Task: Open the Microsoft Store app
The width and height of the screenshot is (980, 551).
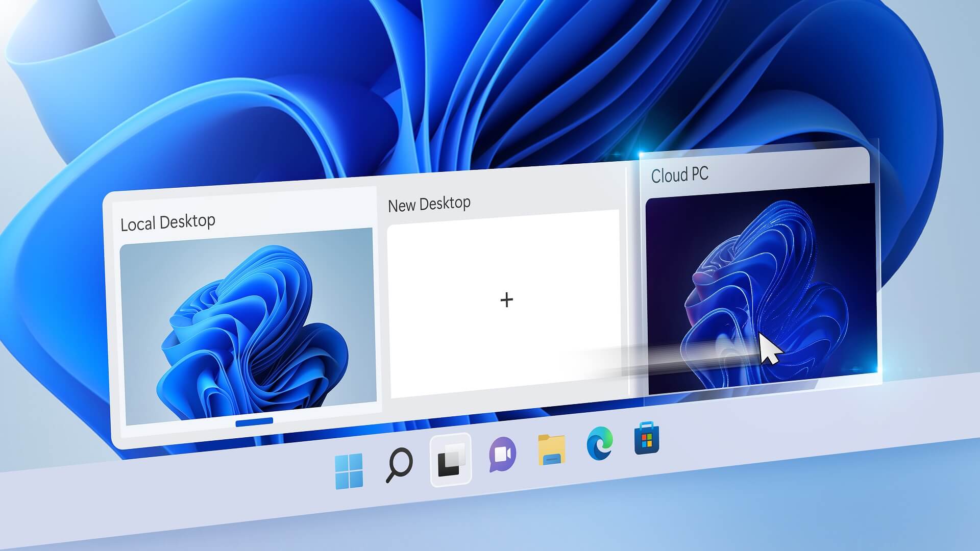Action: [646, 438]
